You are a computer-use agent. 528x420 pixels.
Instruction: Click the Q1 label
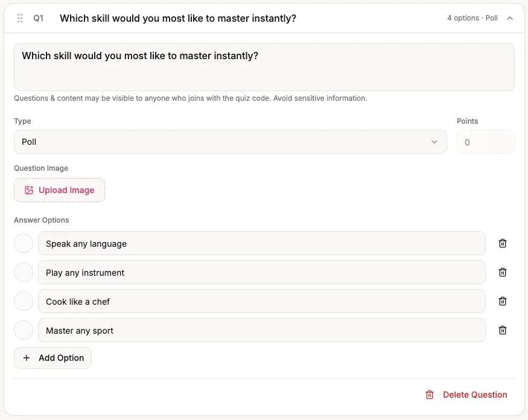pos(38,18)
